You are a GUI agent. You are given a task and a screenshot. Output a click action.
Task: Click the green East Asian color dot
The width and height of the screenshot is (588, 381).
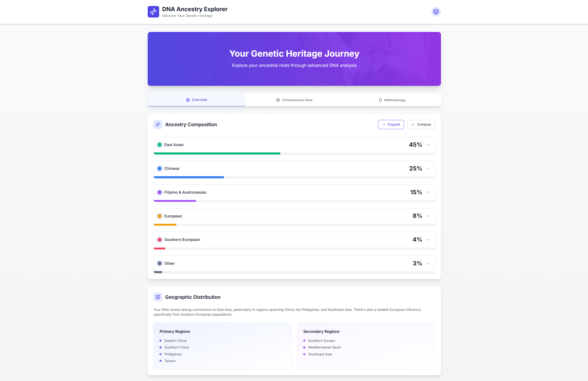tap(159, 145)
